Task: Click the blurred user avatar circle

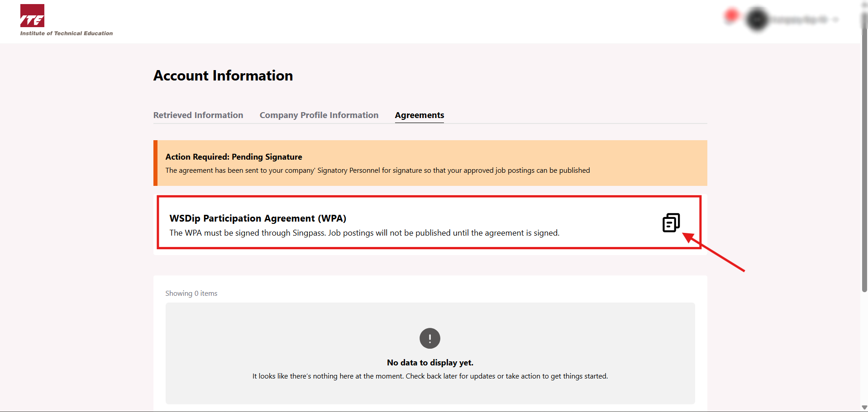Action: click(757, 19)
